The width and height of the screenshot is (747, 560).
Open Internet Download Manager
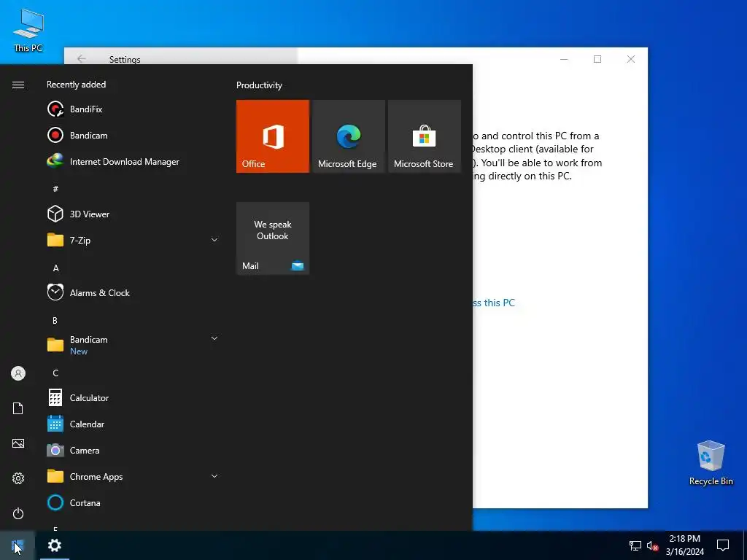pos(133,161)
